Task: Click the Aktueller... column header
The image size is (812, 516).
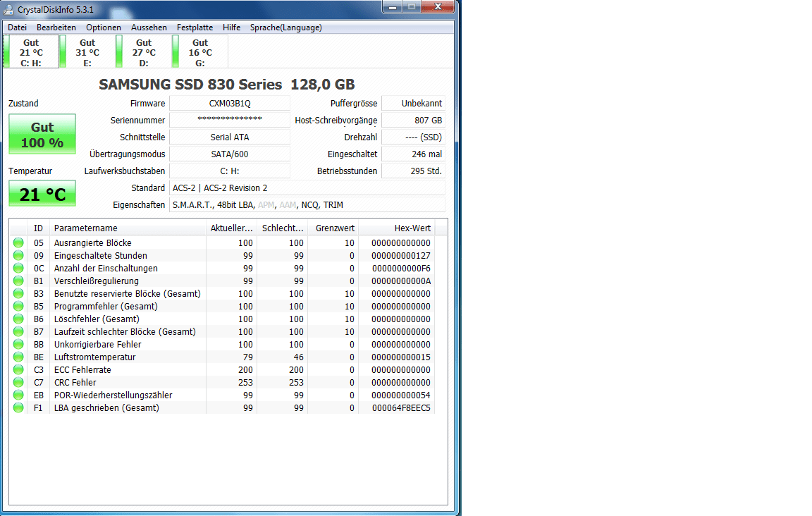Action: tap(231, 228)
